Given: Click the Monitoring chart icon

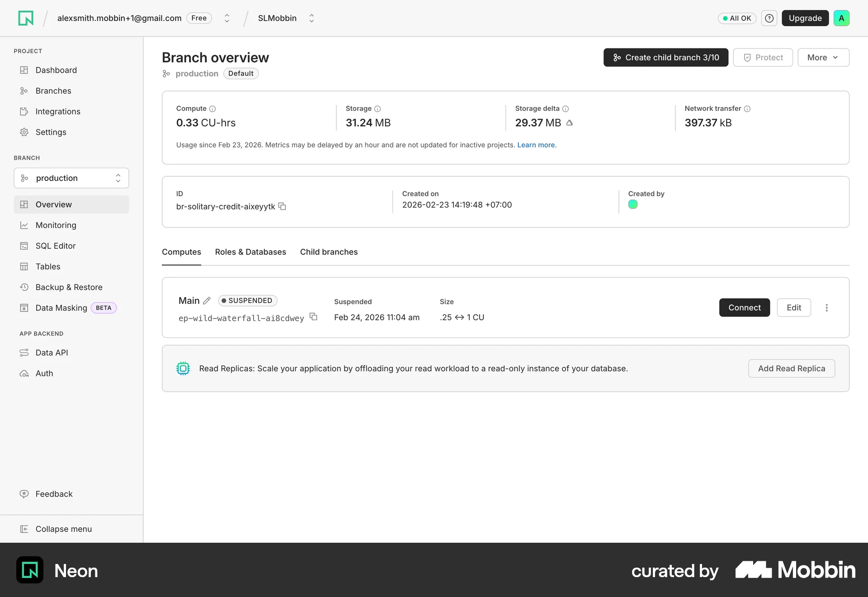Looking at the screenshot, I should click(24, 225).
